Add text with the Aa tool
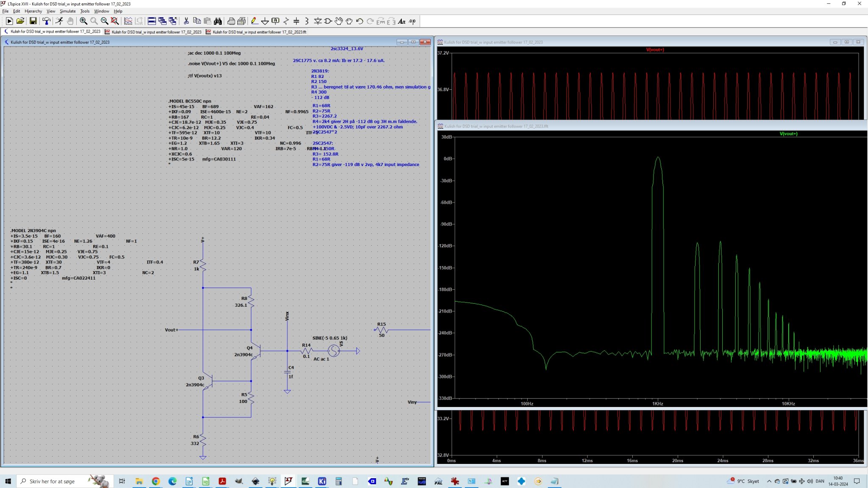Image resolution: width=868 pixels, height=488 pixels. (x=402, y=21)
